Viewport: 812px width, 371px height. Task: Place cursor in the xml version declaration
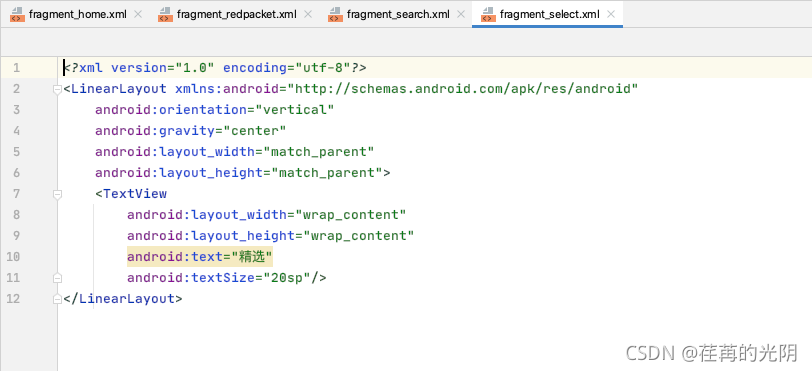(x=215, y=68)
